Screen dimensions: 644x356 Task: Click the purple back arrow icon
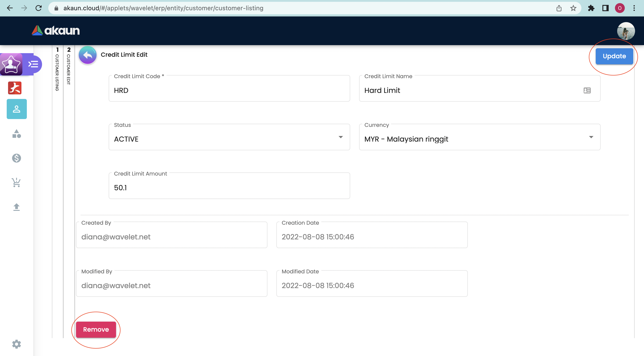[87, 55]
